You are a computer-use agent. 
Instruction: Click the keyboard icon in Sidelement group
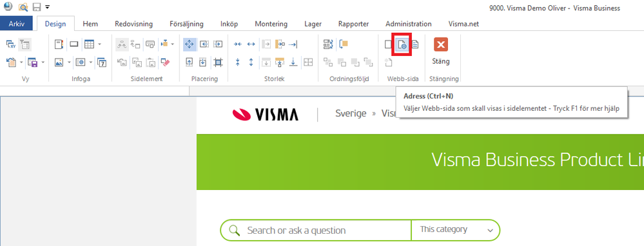(150, 44)
